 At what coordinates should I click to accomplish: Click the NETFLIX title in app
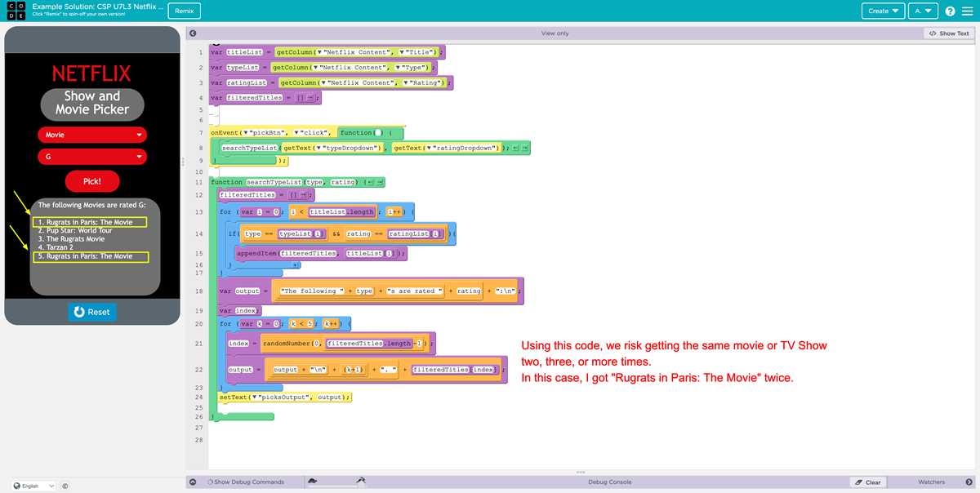91,73
